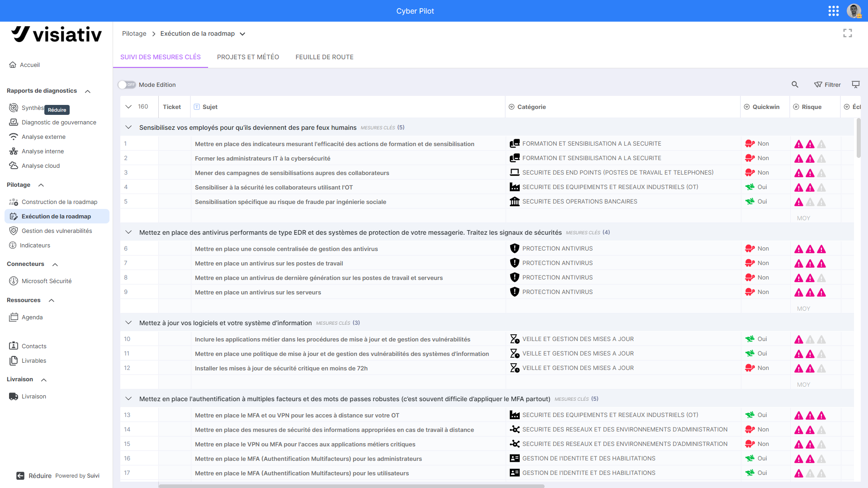Switch to PROJETS ET MÉTÉO tab
Image resolution: width=868 pixels, height=488 pixels.
pyautogui.click(x=248, y=57)
